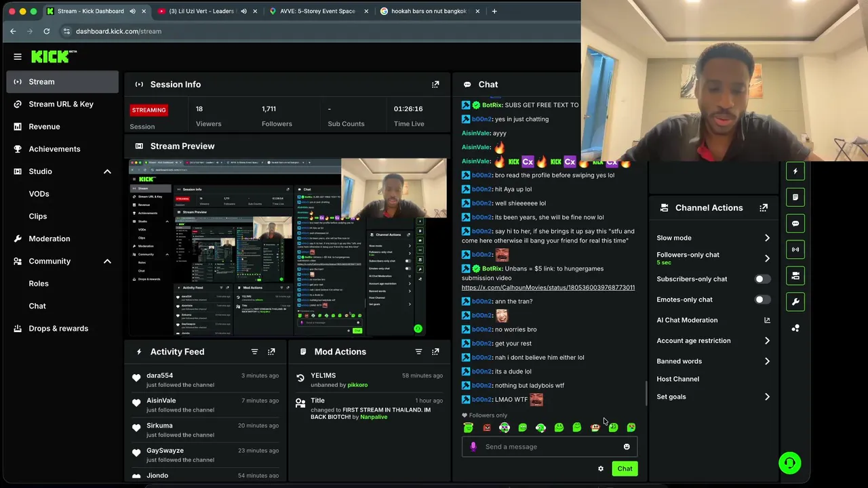Open Drops & rewards page
Viewport: 868px width, 488px height.
point(62,328)
